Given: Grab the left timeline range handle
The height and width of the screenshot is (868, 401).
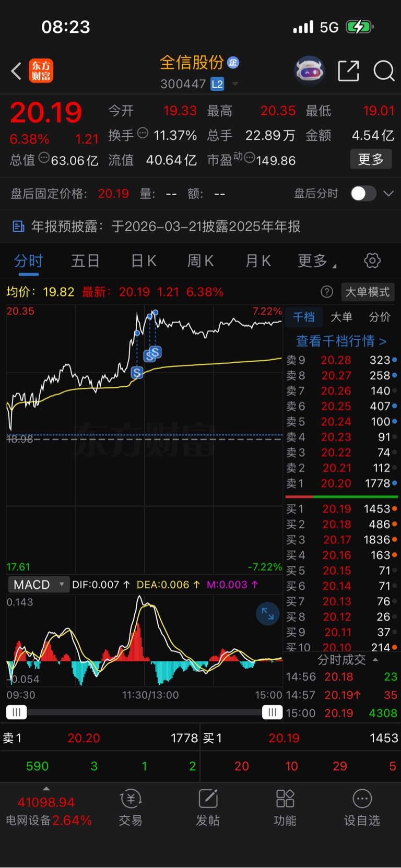Looking at the screenshot, I should point(16,712).
